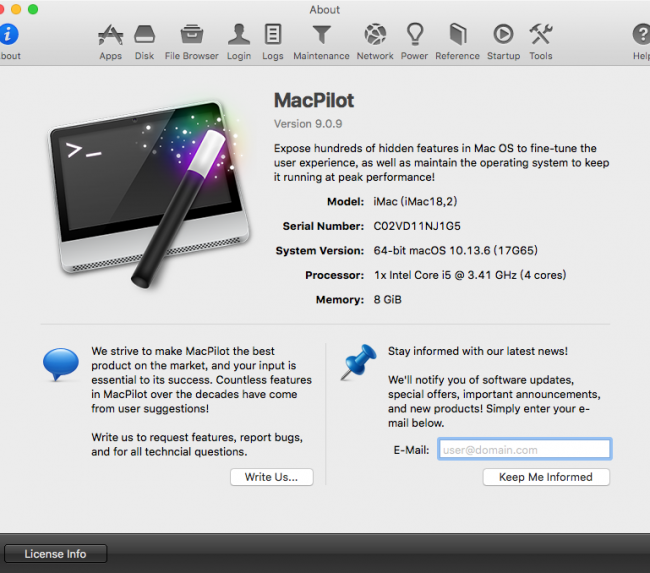Screen dimensions: 650x573
Task: Open License Info
Action: click(56, 554)
